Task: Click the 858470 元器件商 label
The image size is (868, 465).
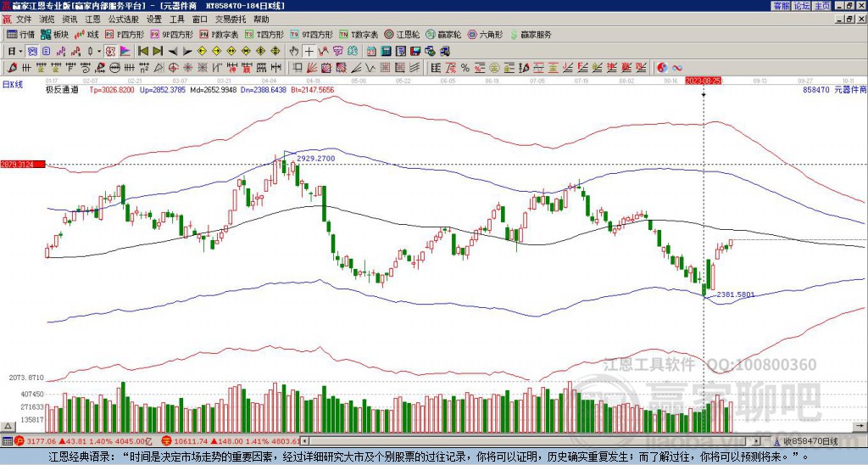Action: coord(835,89)
